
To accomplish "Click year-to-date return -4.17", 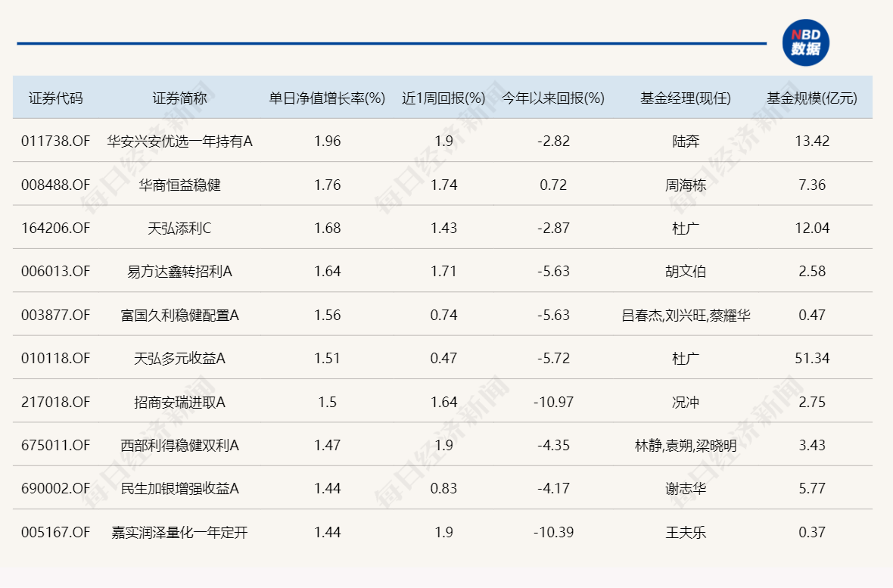I will click(x=553, y=488).
